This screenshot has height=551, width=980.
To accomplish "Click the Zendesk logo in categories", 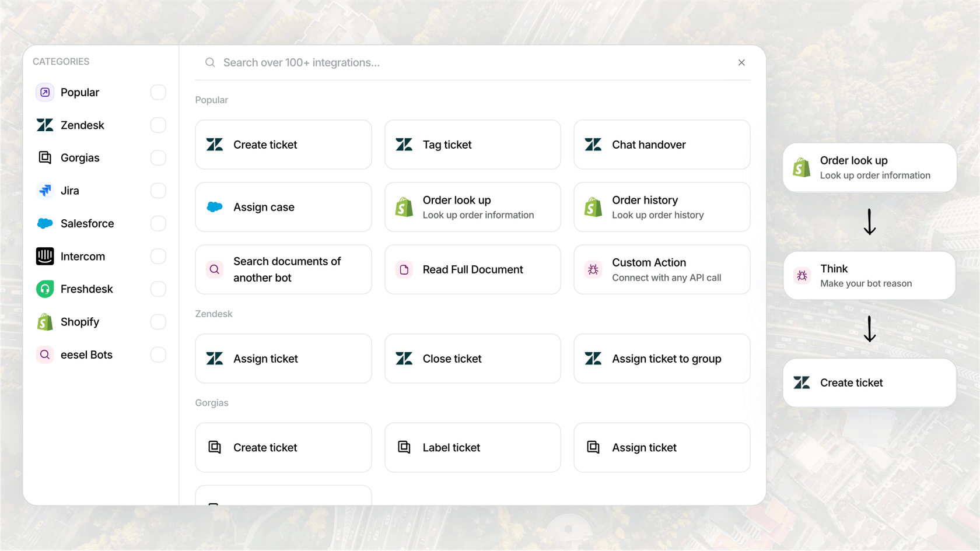I will pos(45,125).
